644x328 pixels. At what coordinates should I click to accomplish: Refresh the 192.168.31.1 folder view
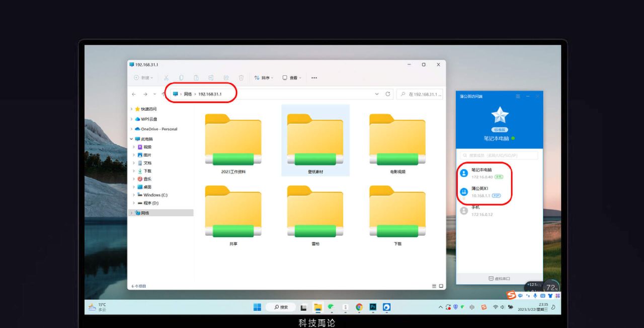[x=387, y=94]
